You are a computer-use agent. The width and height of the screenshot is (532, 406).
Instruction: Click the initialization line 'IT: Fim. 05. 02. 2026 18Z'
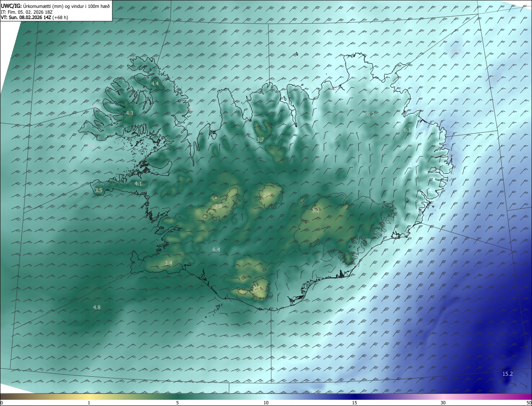[27, 12]
